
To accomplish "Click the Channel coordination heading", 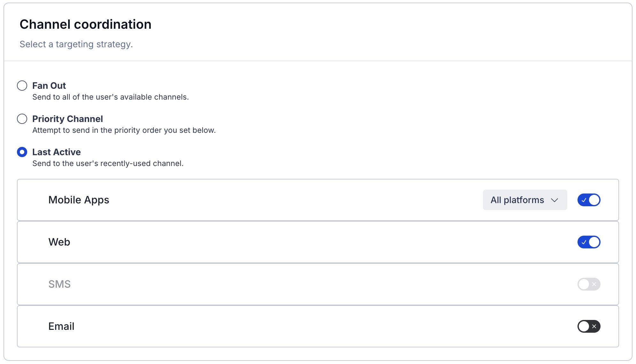I will 85,24.
